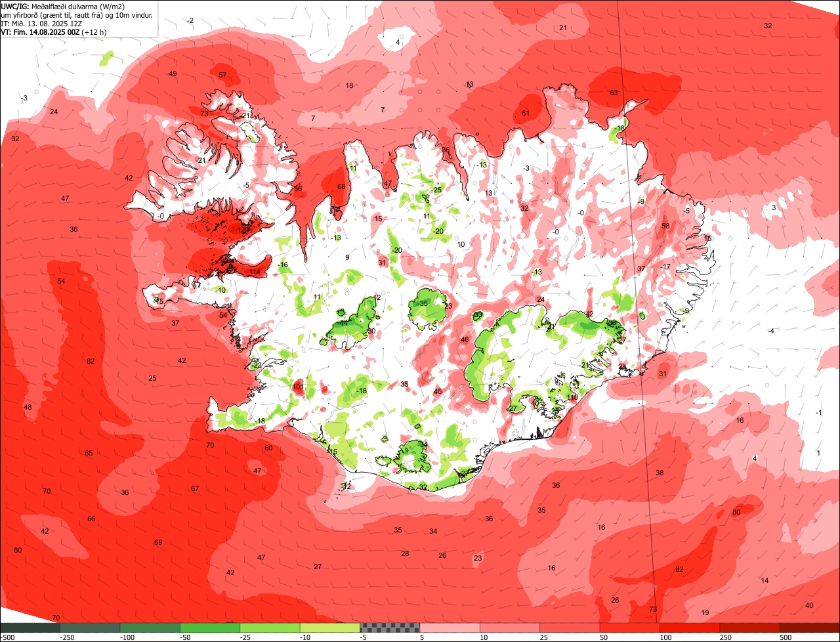
Task: Click the value '-17' in east Iceland
Action: pyautogui.click(x=665, y=267)
